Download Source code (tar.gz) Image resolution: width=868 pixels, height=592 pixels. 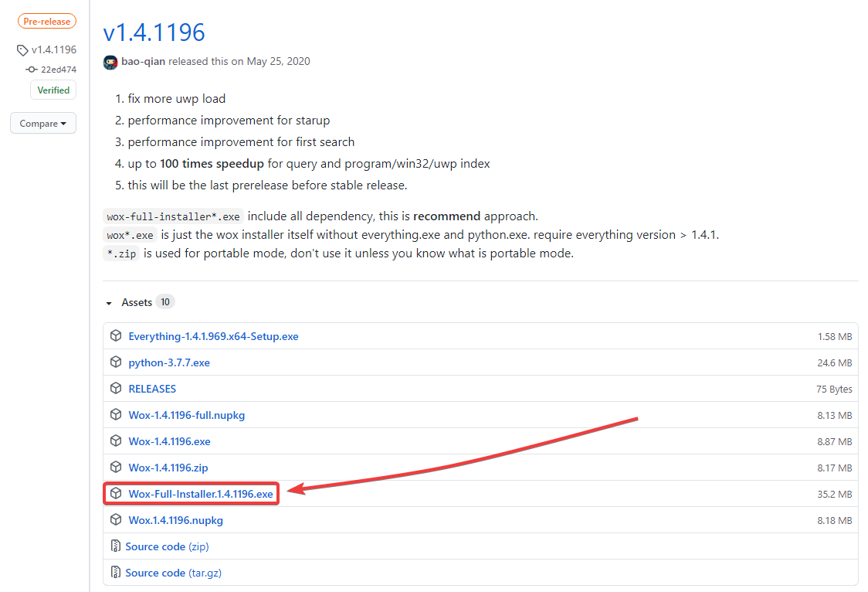point(173,573)
